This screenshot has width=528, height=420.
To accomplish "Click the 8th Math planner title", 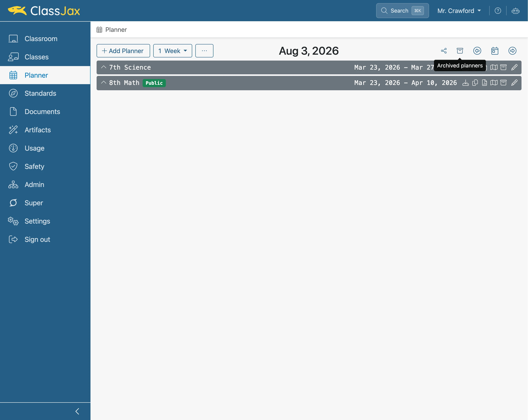I will (x=124, y=83).
